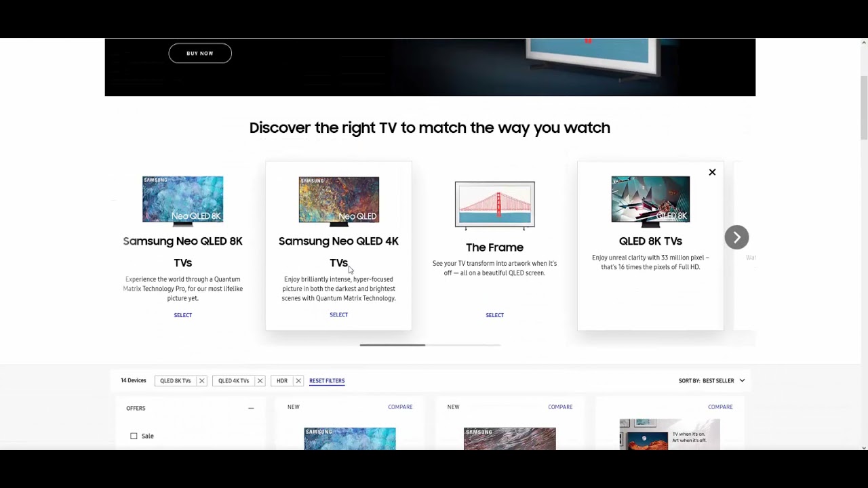The image size is (868, 488).
Task: Click the scrollbar down arrow
Action: click(x=864, y=447)
